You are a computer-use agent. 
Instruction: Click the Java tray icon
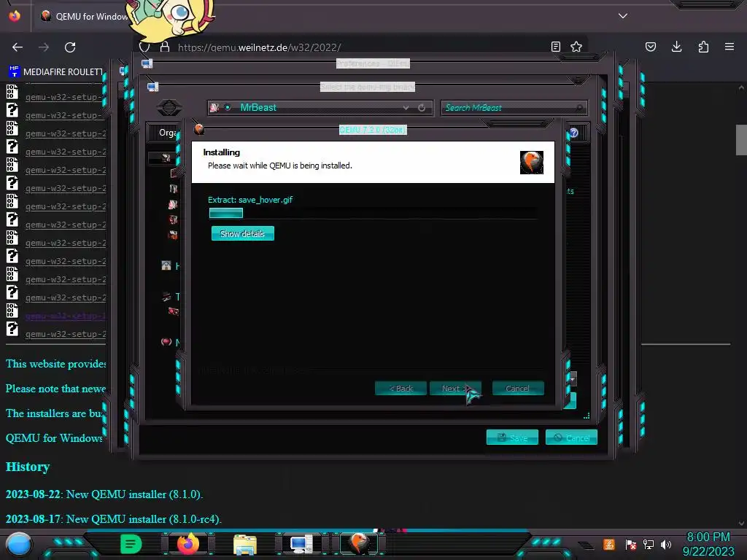[x=609, y=544]
